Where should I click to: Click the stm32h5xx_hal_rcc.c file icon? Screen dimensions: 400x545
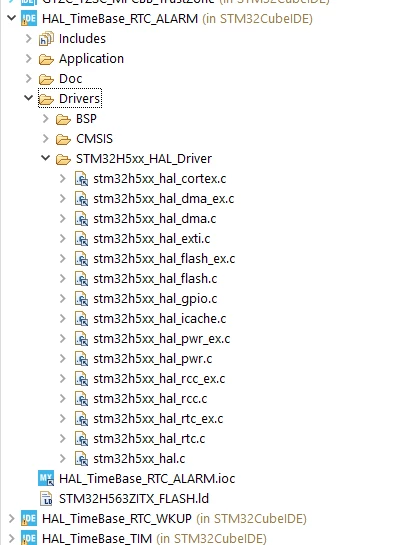pos(81,399)
